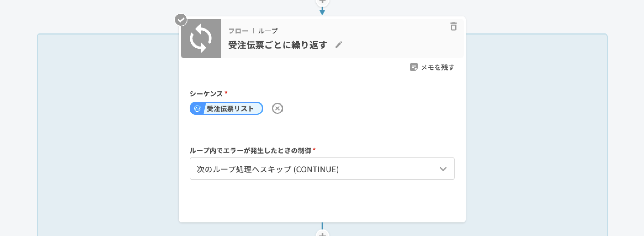Remove the 受注伝票リスト sequence with the X icon
The width and height of the screenshot is (644, 236).
click(277, 108)
